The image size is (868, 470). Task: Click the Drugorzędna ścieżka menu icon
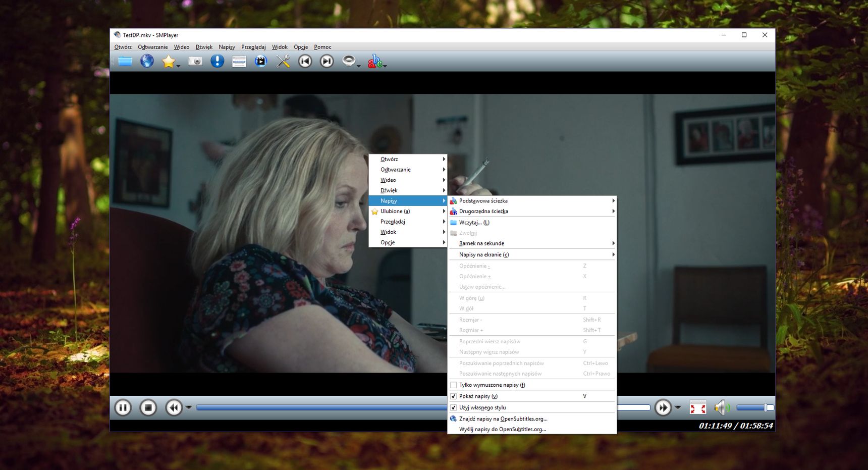[x=453, y=212]
